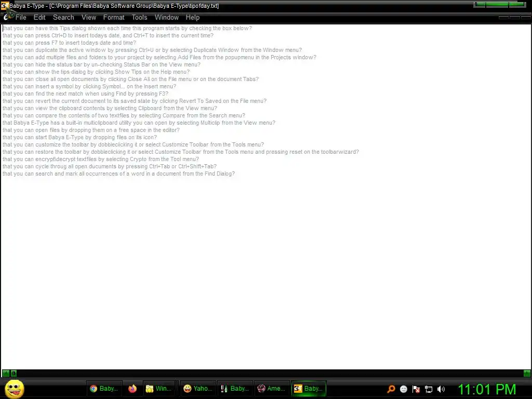Click the active Babya E-Type taskbar button

click(309, 389)
